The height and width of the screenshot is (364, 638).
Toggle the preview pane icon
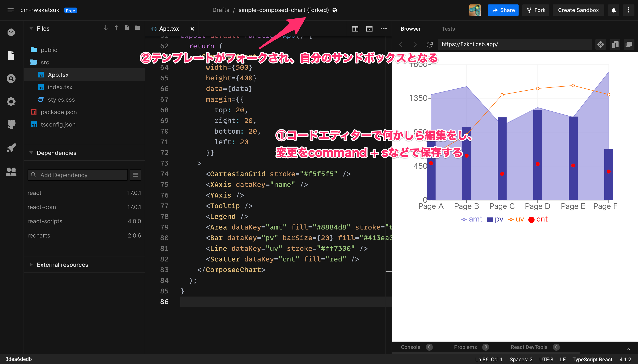pyautogui.click(x=369, y=29)
